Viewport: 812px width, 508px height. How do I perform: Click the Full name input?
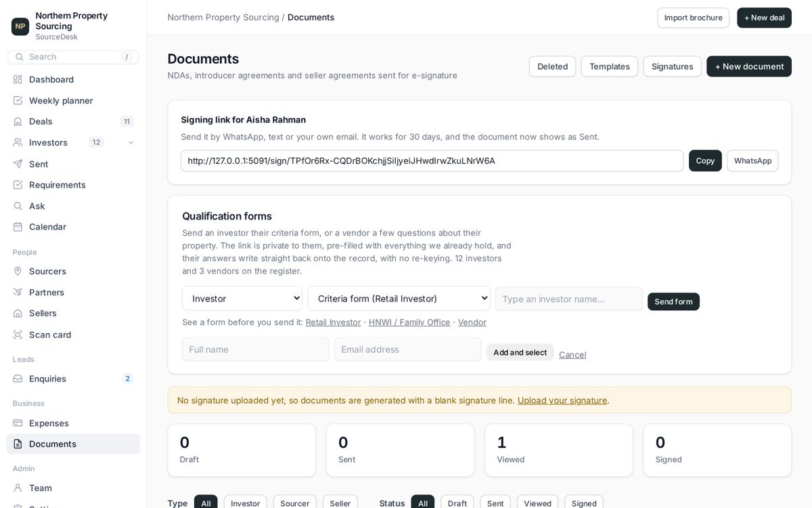pos(256,350)
